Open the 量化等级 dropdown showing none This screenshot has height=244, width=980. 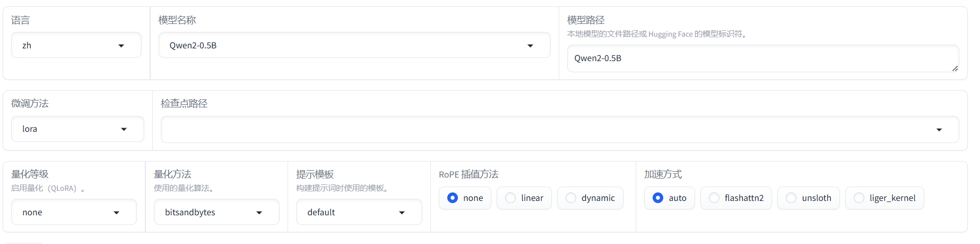(x=74, y=212)
